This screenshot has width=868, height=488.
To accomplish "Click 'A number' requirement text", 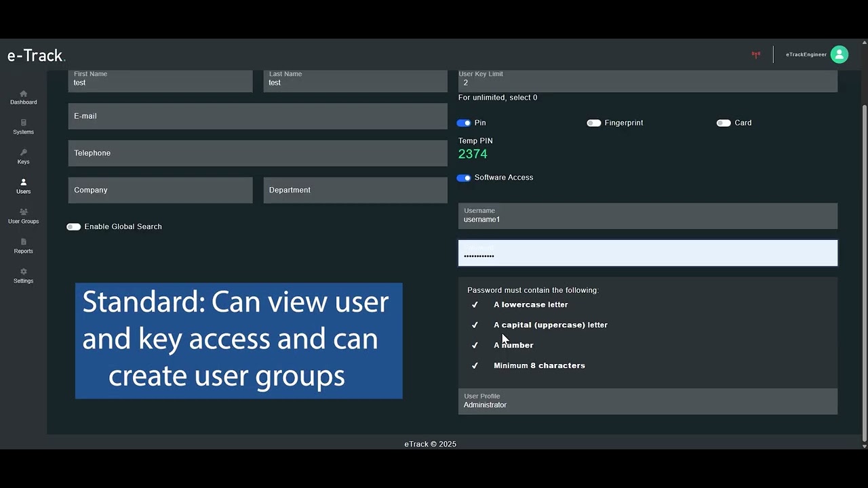I will (513, 345).
